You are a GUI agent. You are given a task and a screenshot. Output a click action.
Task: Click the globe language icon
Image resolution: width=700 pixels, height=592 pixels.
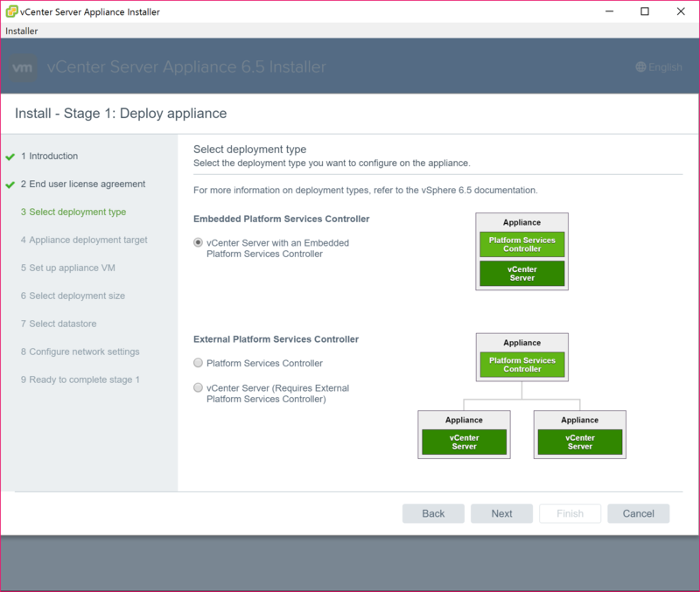(640, 67)
